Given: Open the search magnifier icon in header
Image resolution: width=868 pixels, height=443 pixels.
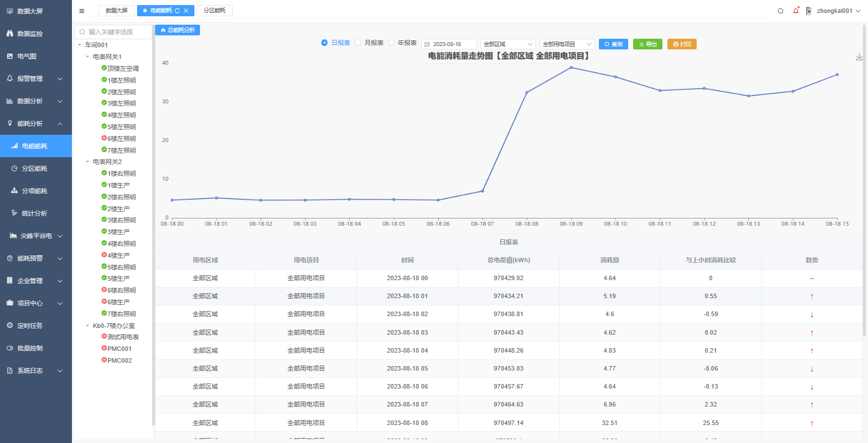Looking at the screenshot, I should (x=780, y=11).
